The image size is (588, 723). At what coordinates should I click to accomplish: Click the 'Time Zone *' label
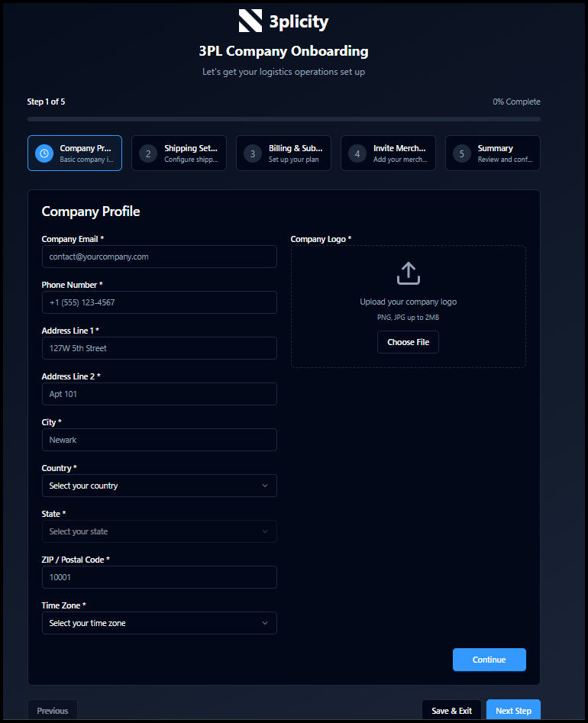(x=63, y=605)
